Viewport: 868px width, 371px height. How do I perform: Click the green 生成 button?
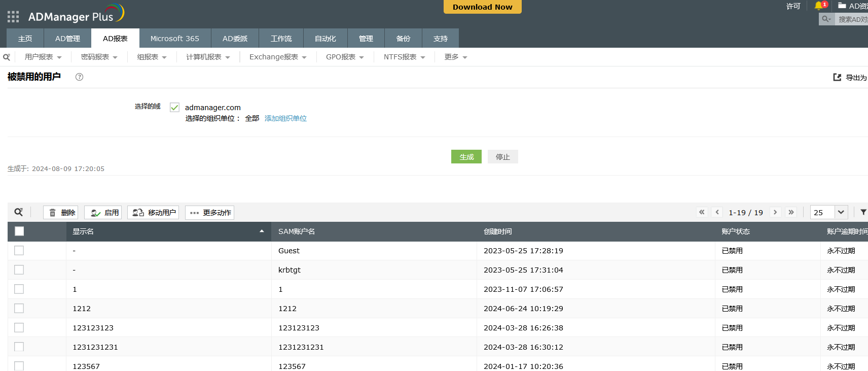coord(466,157)
